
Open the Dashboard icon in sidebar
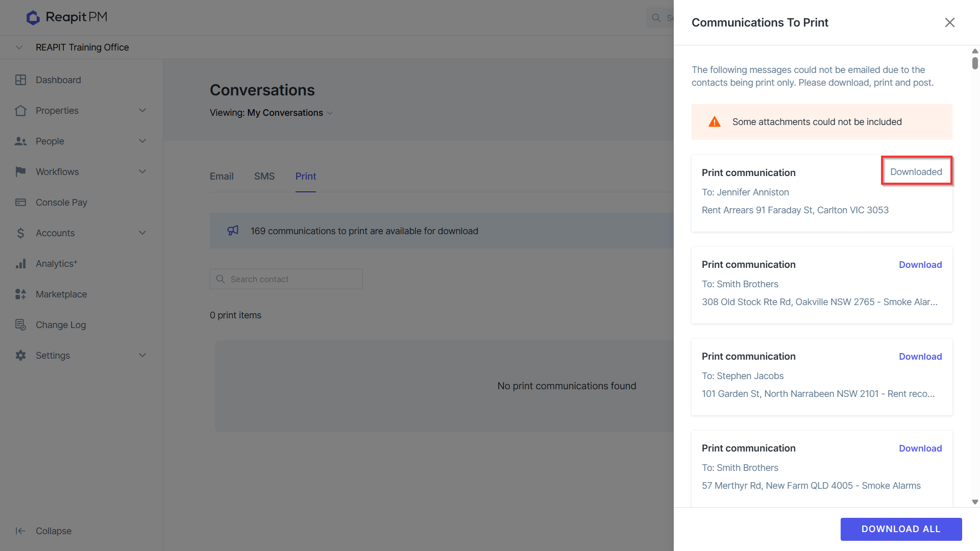coord(20,80)
